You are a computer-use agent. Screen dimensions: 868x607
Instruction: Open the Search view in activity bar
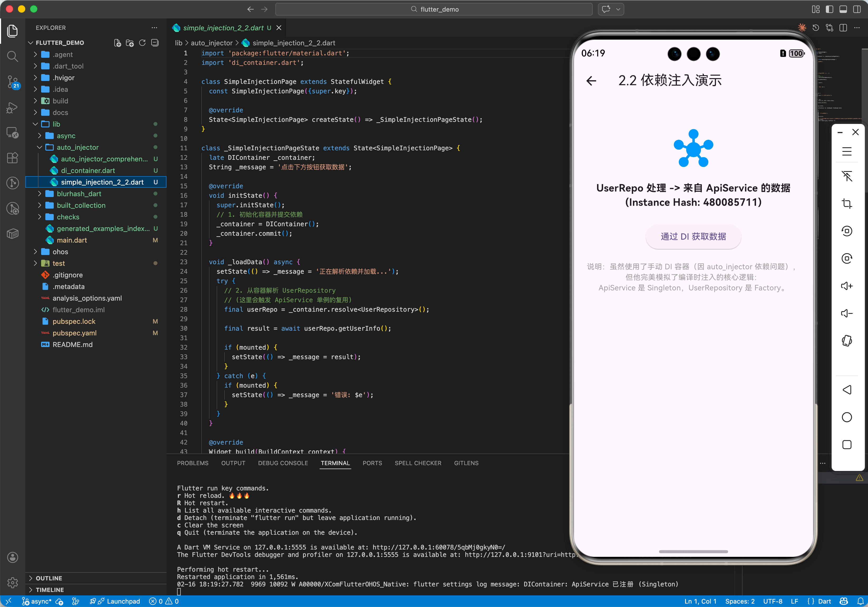pyautogui.click(x=12, y=56)
